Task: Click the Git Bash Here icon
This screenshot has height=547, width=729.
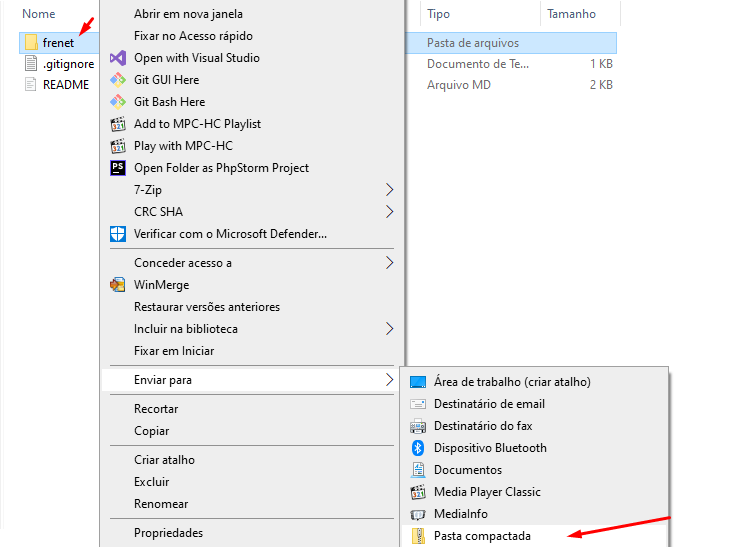Action: (x=117, y=102)
